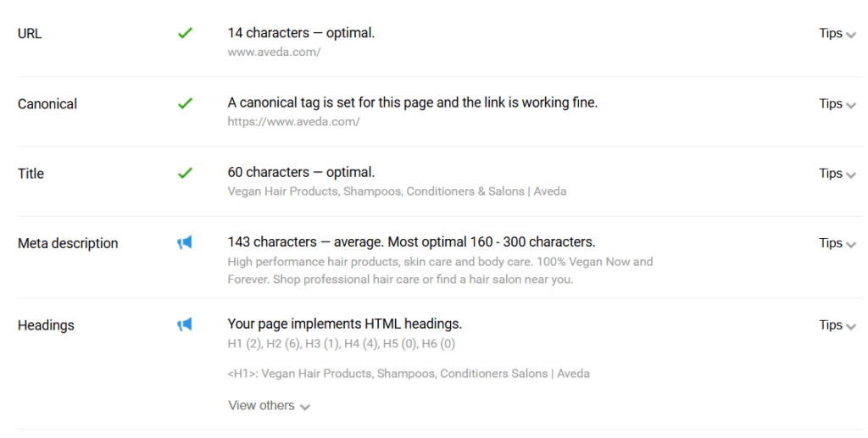Click the Canonical row label
The height and width of the screenshot is (438, 868).
47,104
